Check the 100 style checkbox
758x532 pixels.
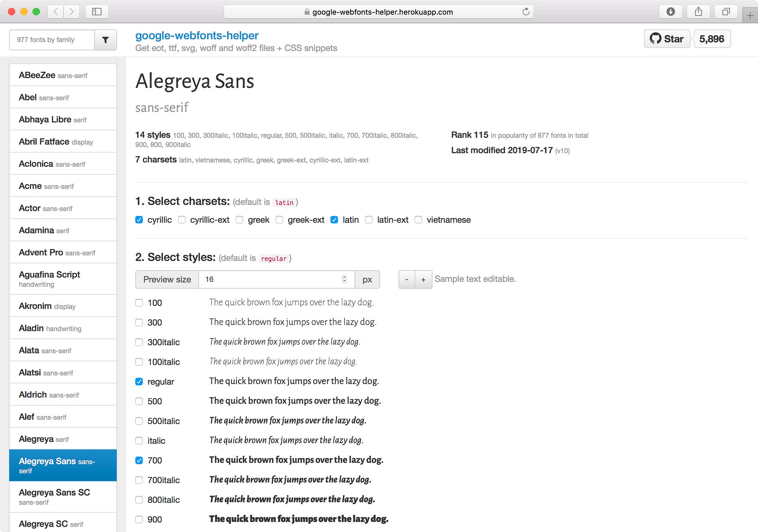pyautogui.click(x=139, y=303)
